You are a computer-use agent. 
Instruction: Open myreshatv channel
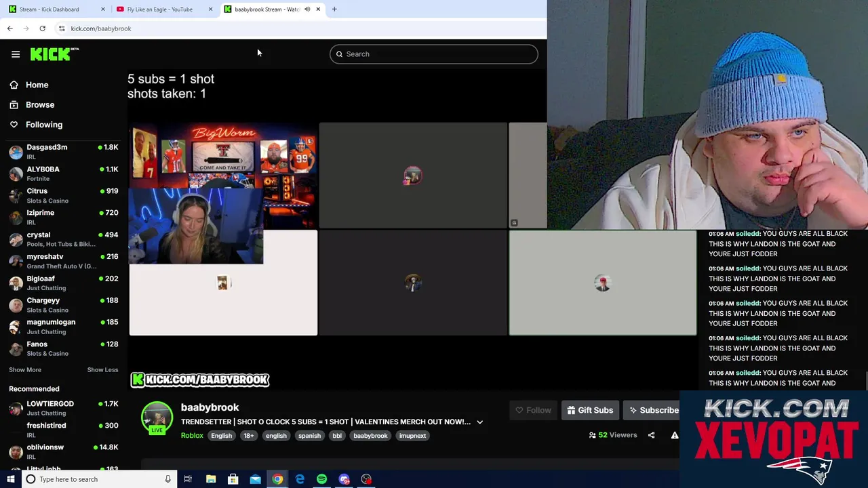[x=63, y=261]
